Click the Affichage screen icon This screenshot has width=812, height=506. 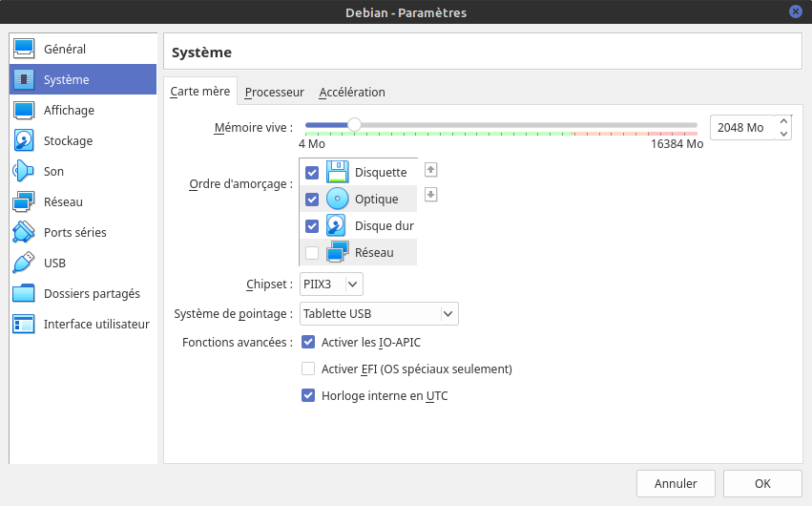[24, 110]
